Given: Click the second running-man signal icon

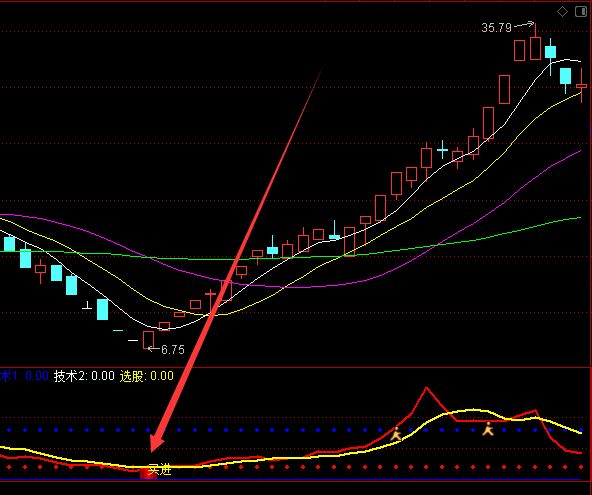Looking at the screenshot, I should [488, 429].
